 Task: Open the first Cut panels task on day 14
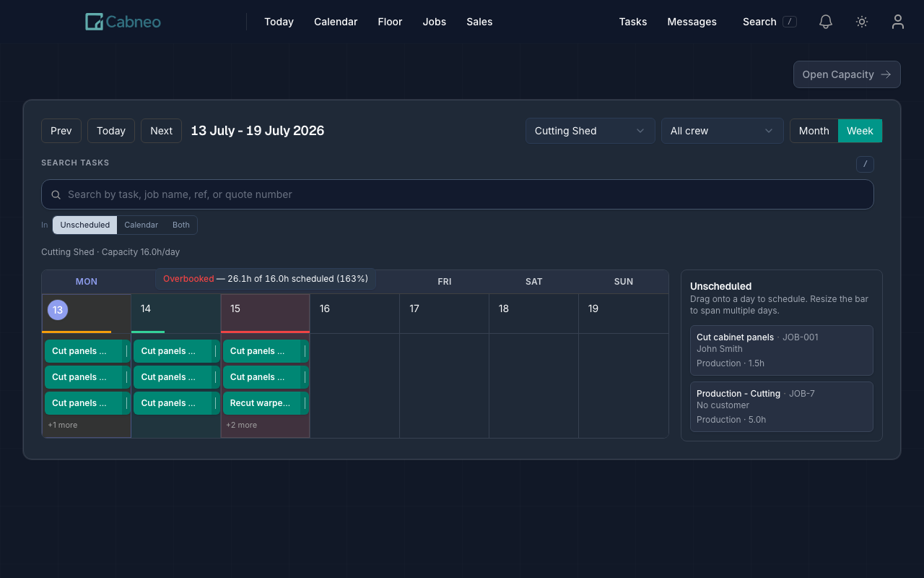pos(176,351)
